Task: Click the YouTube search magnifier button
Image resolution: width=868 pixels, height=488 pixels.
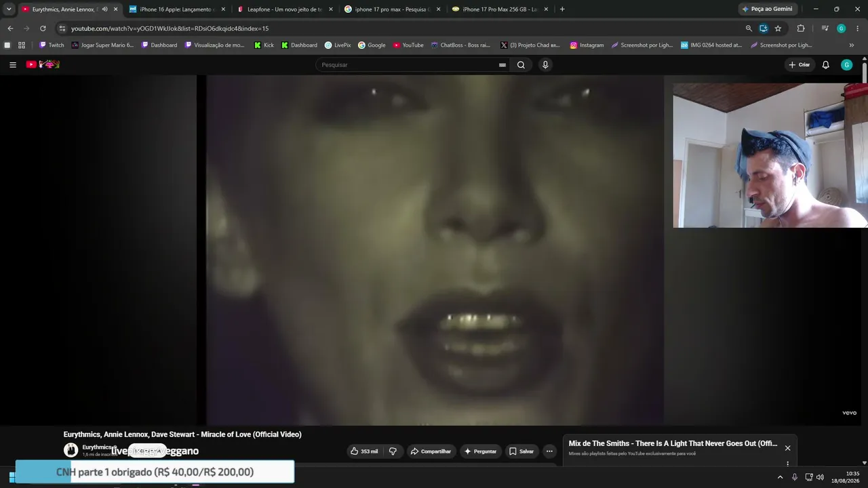Action: click(x=521, y=65)
